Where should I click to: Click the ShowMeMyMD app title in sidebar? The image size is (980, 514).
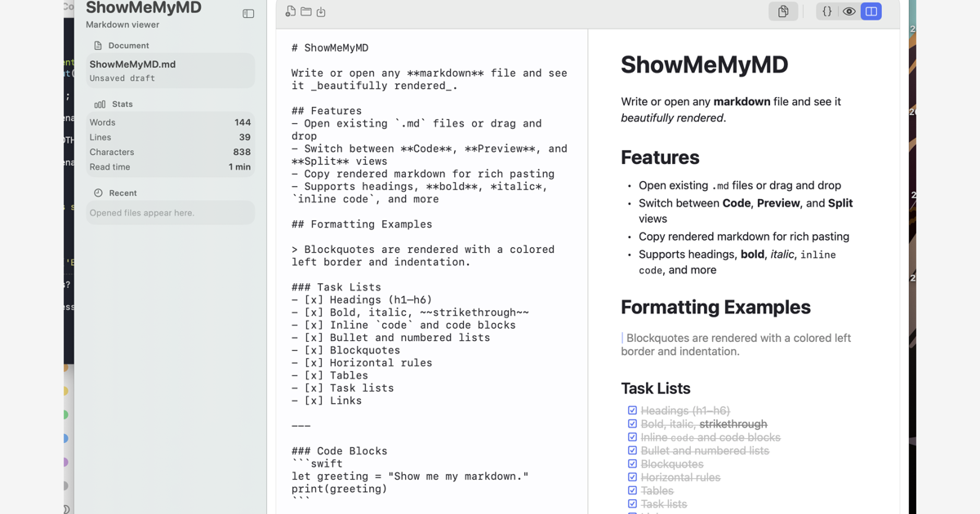click(144, 8)
